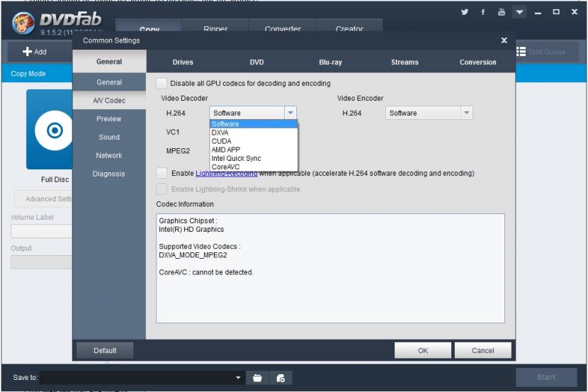
Task: Click the ISO image output icon
Action: click(x=281, y=378)
